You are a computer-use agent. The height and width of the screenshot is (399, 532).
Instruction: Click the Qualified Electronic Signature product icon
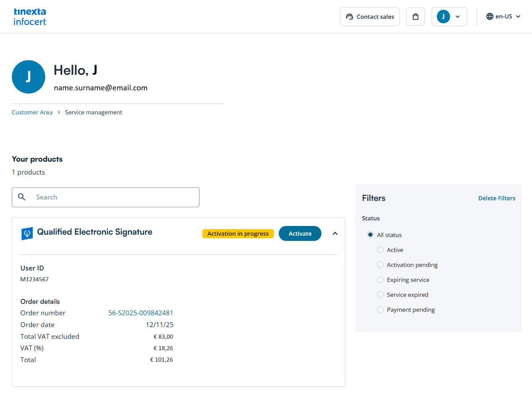[x=27, y=234]
